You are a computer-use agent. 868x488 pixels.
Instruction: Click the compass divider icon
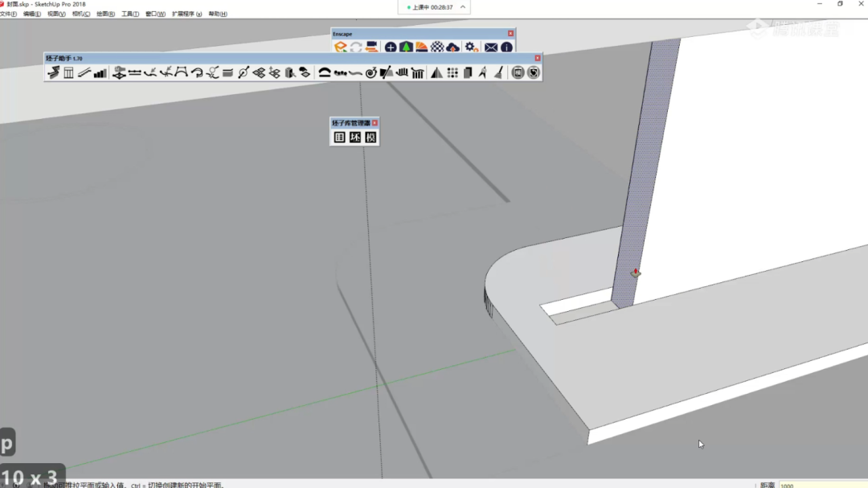pos(483,72)
